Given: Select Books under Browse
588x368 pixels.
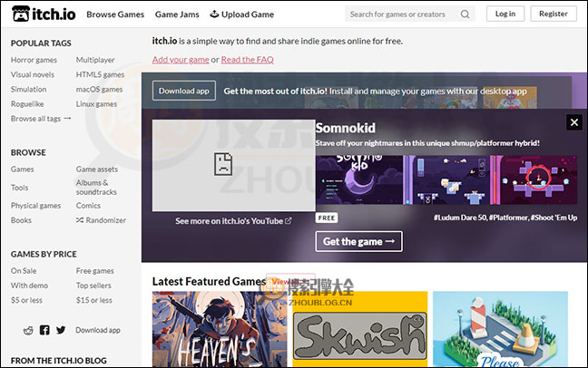Looking at the screenshot, I should (21, 220).
